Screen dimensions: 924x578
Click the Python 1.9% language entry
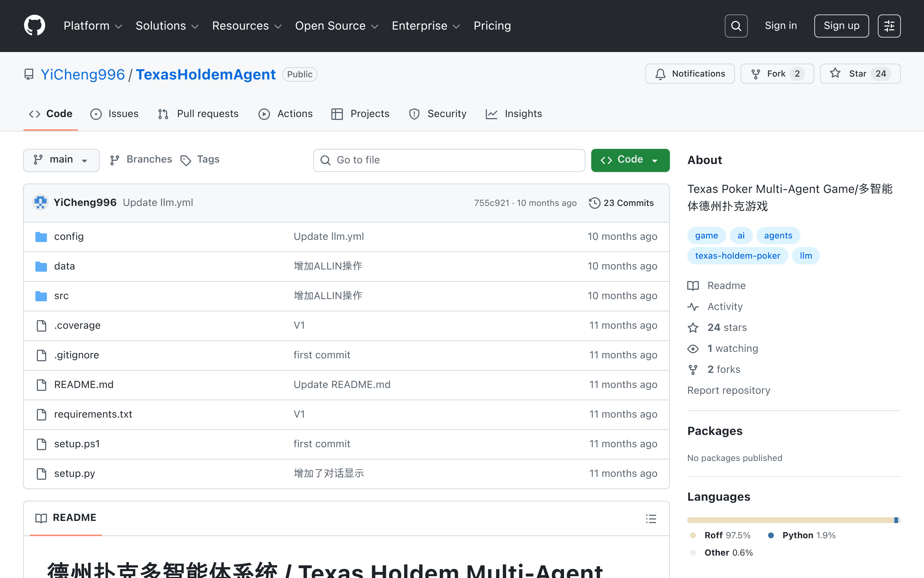click(x=801, y=535)
